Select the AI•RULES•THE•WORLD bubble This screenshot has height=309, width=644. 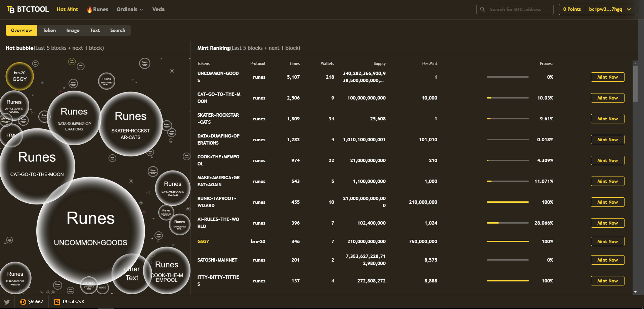tap(14, 106)
